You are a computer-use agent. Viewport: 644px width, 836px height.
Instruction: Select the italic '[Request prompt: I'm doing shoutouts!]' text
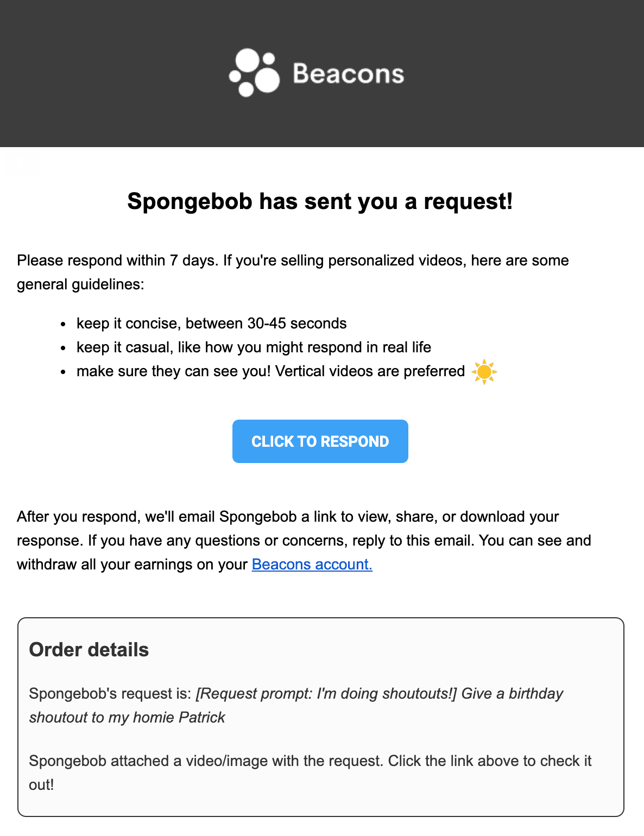326,694
